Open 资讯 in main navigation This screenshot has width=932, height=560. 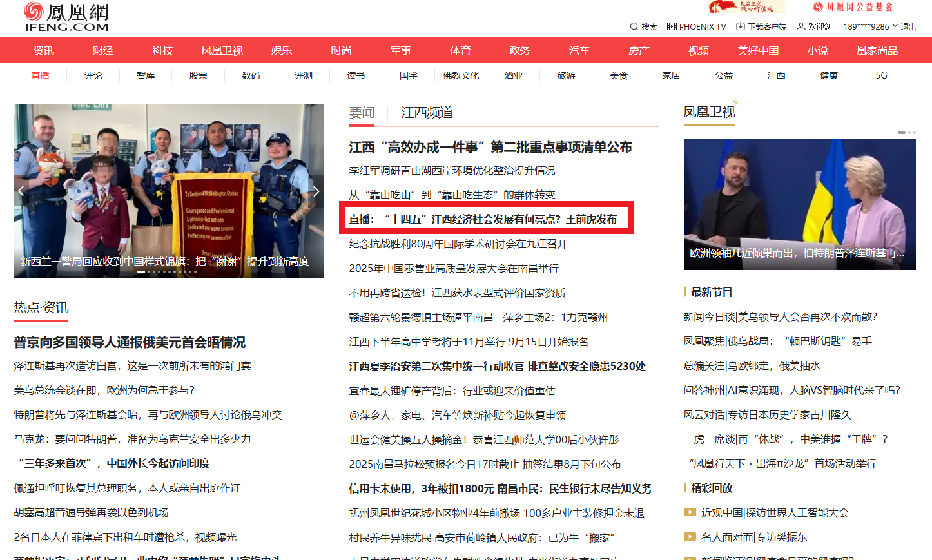[43, 50]
